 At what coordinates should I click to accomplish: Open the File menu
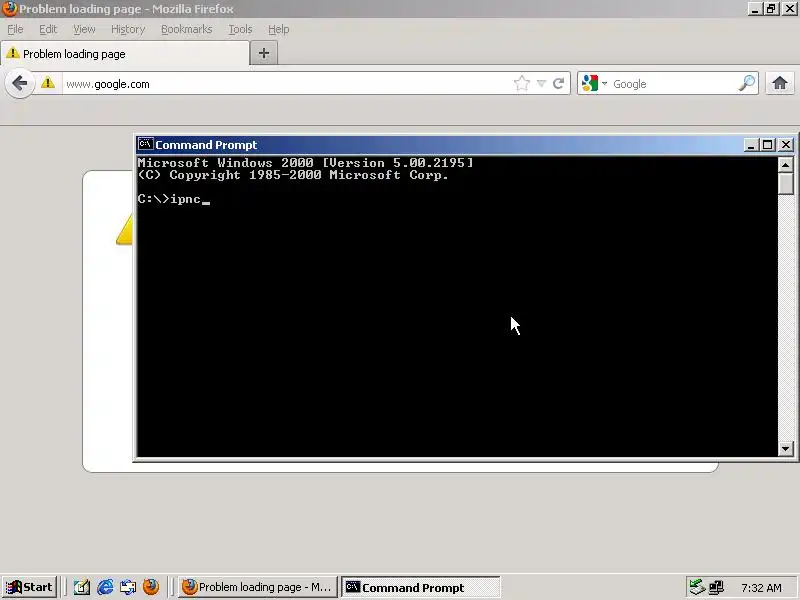(x=15, y=30)
